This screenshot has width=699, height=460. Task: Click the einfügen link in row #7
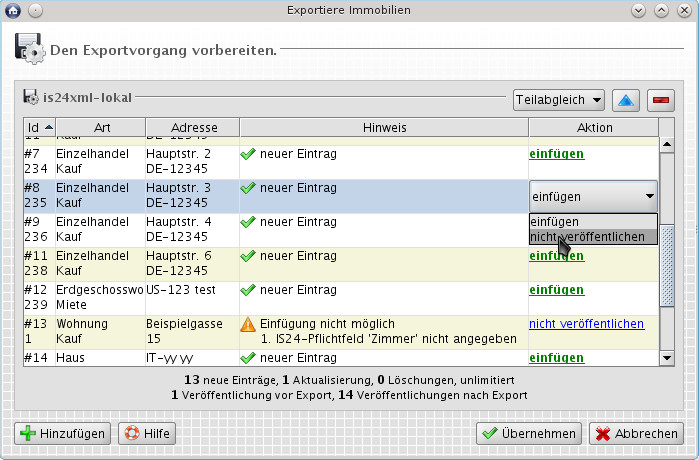556,154
